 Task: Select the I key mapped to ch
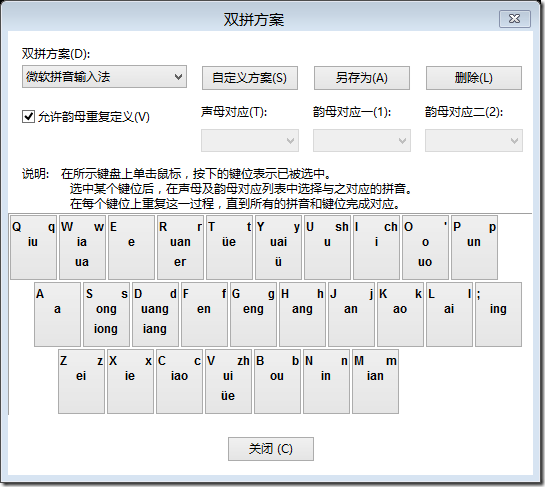[376, 247]
